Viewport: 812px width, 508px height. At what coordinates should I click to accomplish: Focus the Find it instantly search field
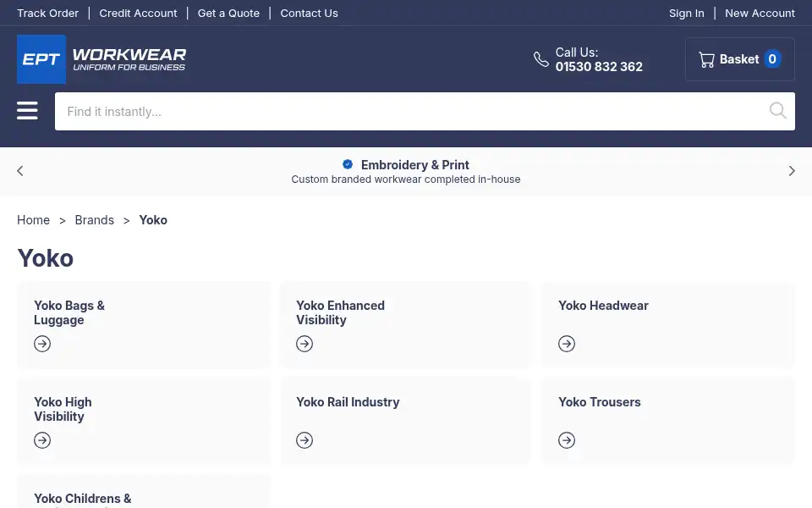[x=425, y=112]
